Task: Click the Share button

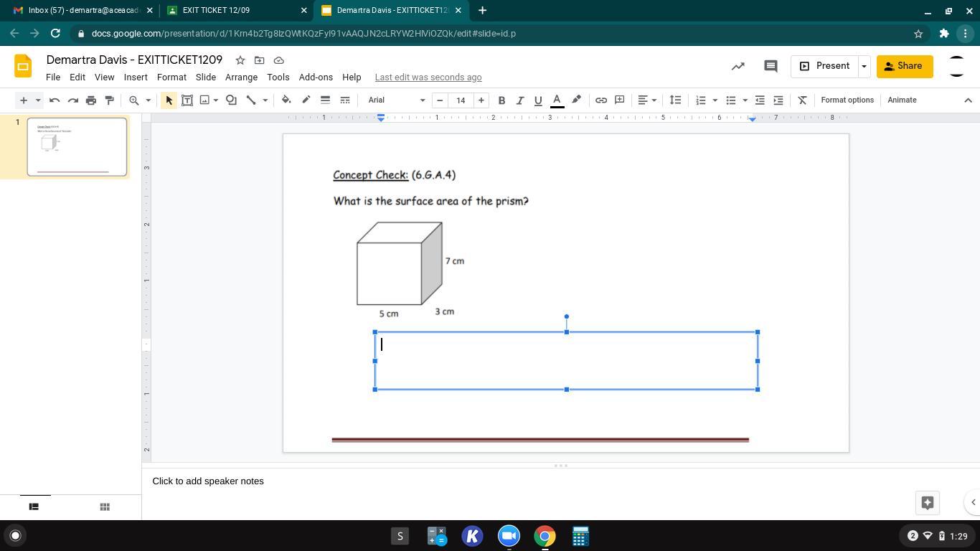Action: pyautogui.click(x=904, y=66)
